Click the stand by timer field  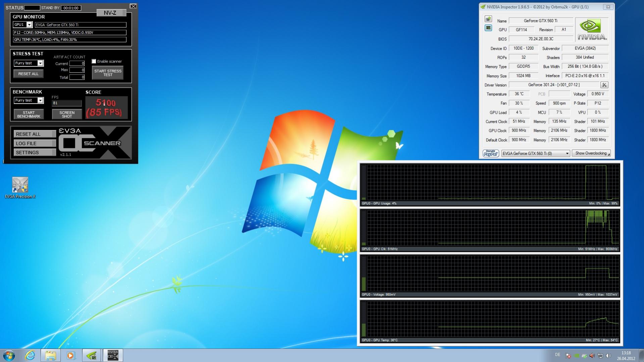click(x=71, y=8)
